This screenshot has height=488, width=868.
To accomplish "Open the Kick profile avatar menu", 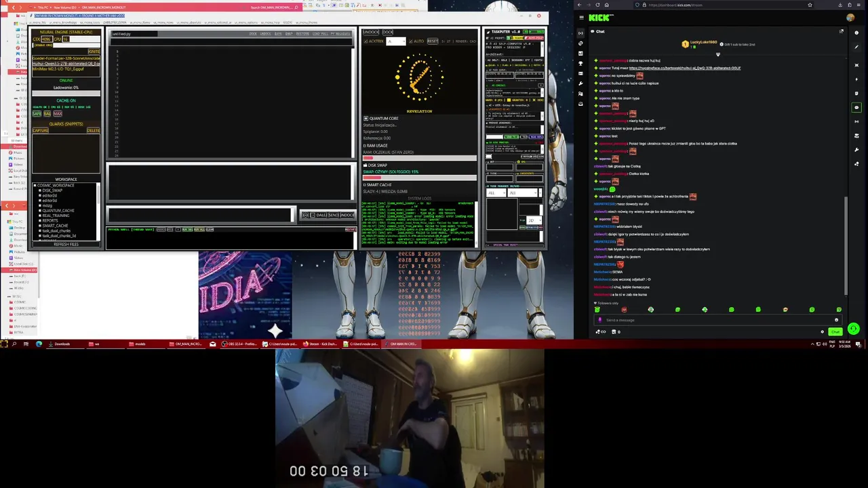I will click(x=850, y=18).
